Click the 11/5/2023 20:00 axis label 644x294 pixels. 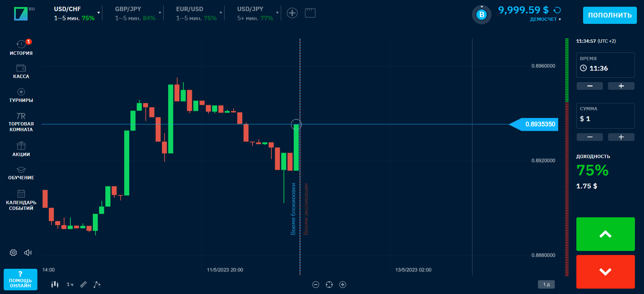pyautogui.click(x=225, y=270)
